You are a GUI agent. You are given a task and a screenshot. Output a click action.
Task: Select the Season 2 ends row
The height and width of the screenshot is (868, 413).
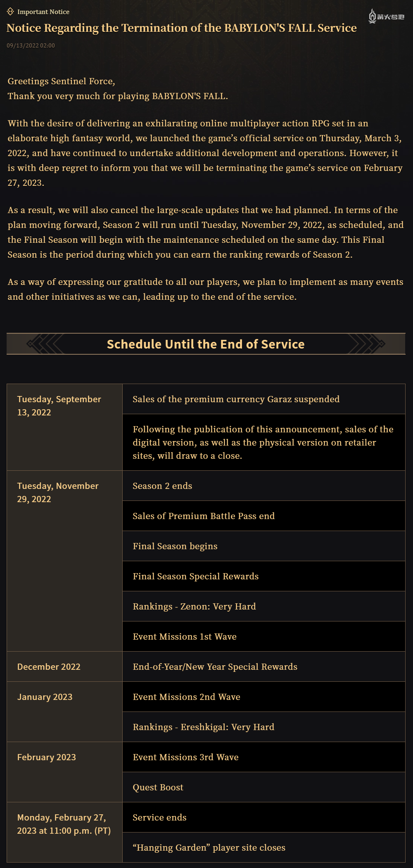pyautogui.click(x=163, y=486)
